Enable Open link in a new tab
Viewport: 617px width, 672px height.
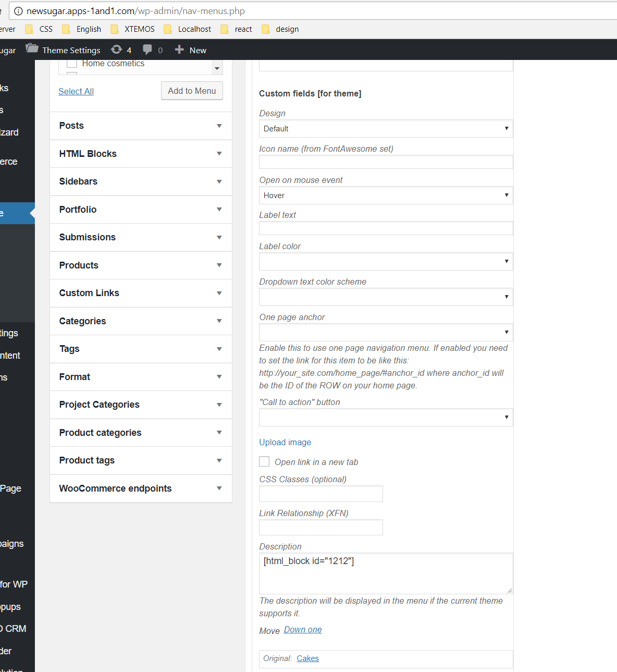264,461
